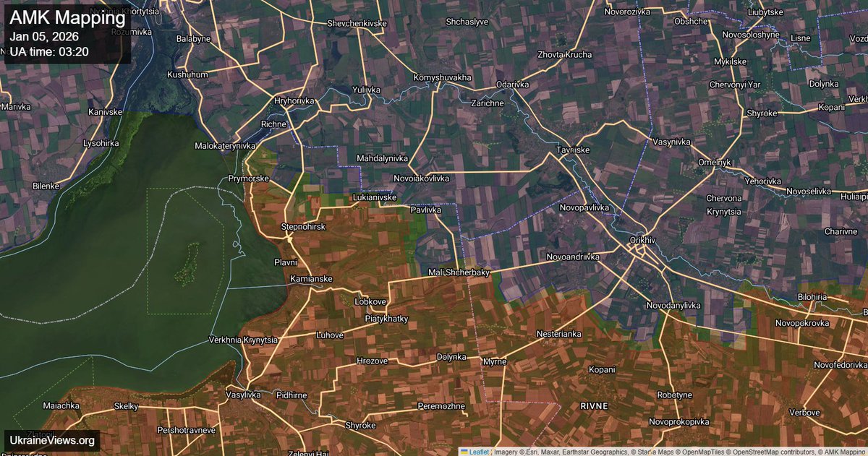Click the Kopani label near Rivne
Viewport: 868px width, 456px height.
coord(602,369)
